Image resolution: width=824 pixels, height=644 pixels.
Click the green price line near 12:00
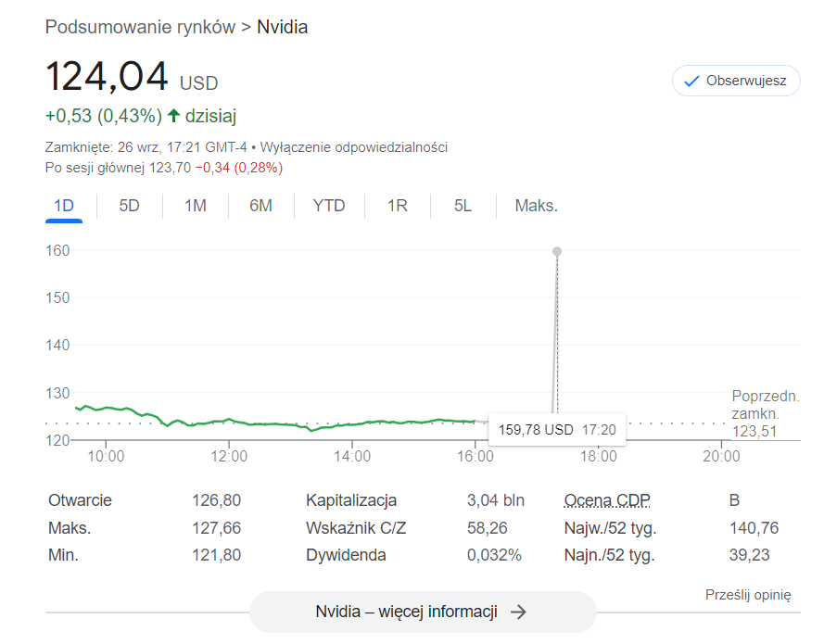tap(229, 420)
